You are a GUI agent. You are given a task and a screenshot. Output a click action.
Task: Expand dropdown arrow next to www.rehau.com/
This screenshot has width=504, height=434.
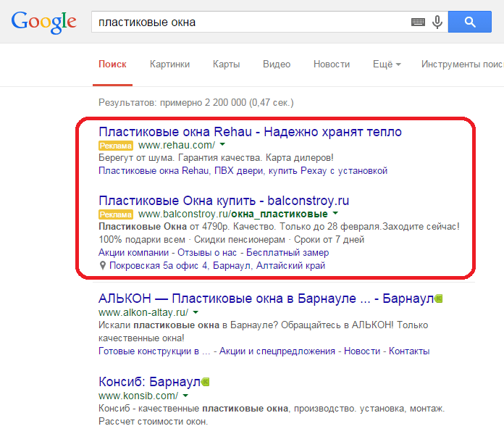click(222, 145)
